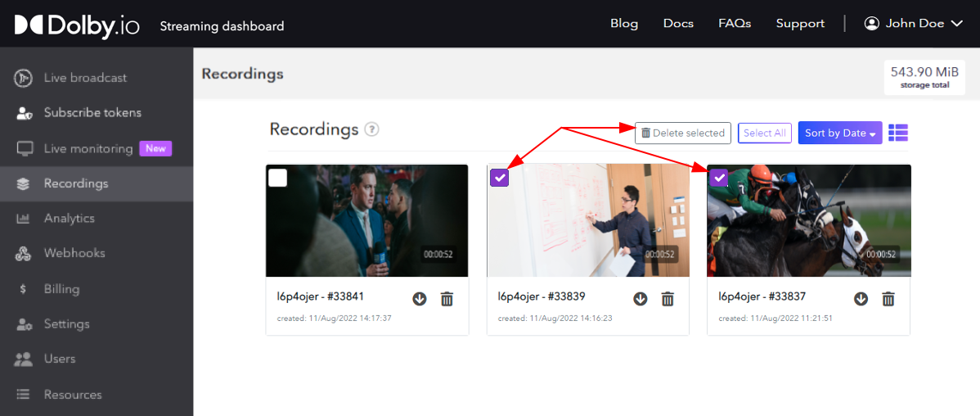Screen dimensions: 980x416
Task: Click trash icon for recording #33837
Action: click(x=888, y=299)
